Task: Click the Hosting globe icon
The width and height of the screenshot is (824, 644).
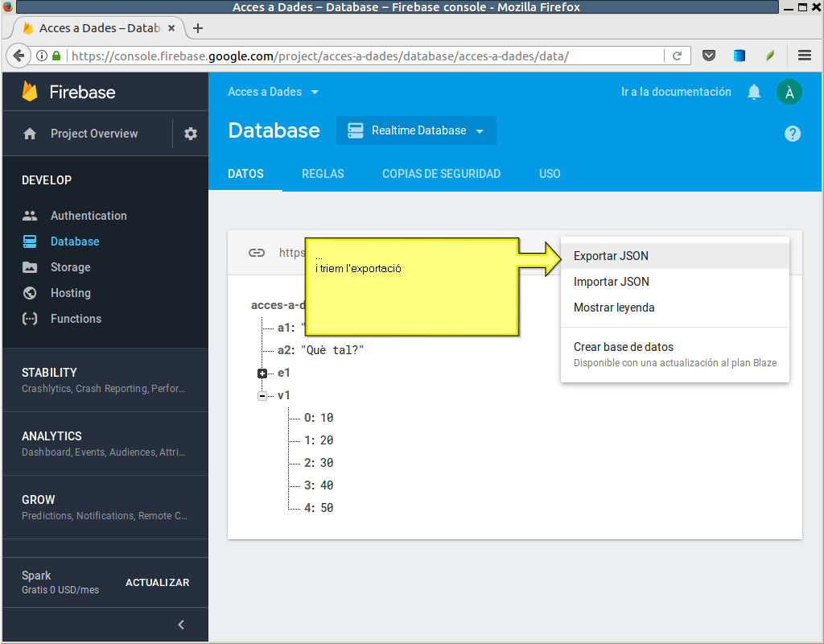Action: [30, 293]
